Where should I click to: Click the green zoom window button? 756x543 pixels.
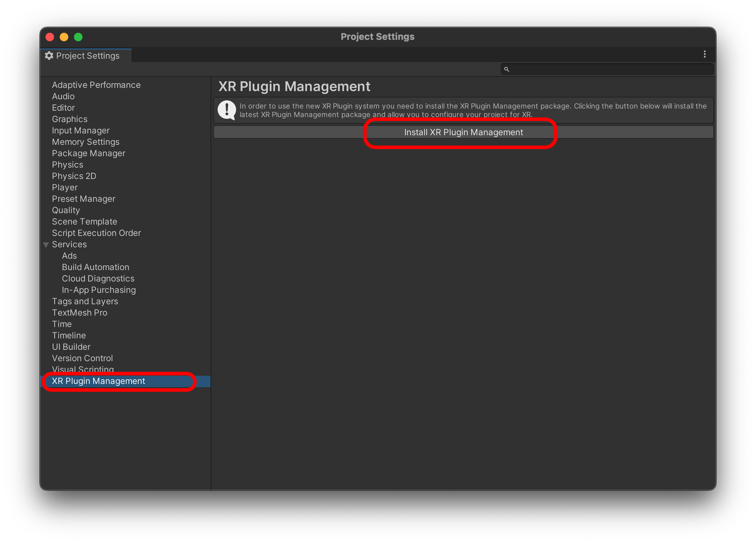(x=78, y=37)
